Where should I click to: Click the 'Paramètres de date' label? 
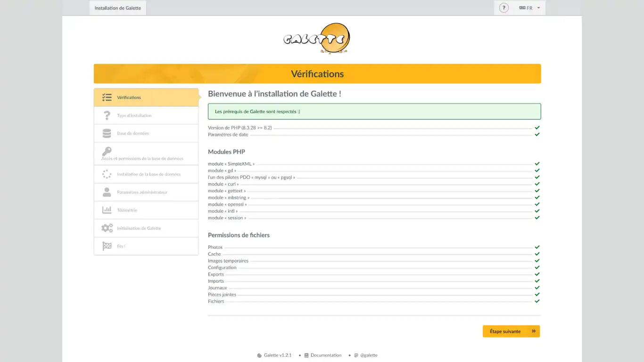click(x=228, y=134)
